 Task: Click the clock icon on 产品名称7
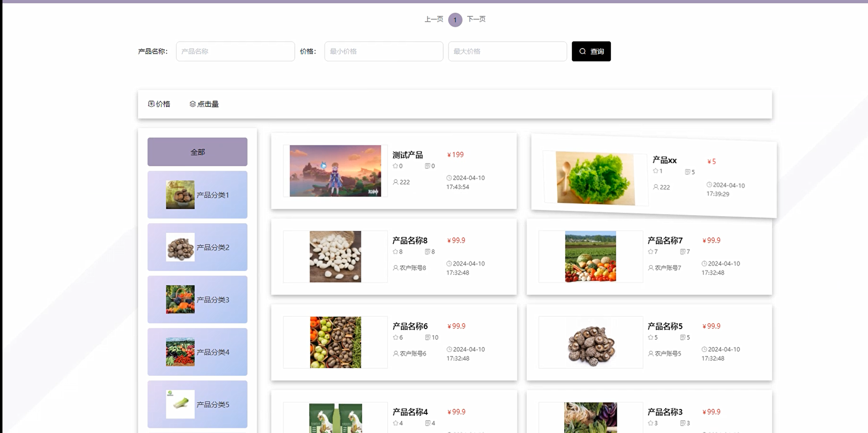click(x=704, y=264)
